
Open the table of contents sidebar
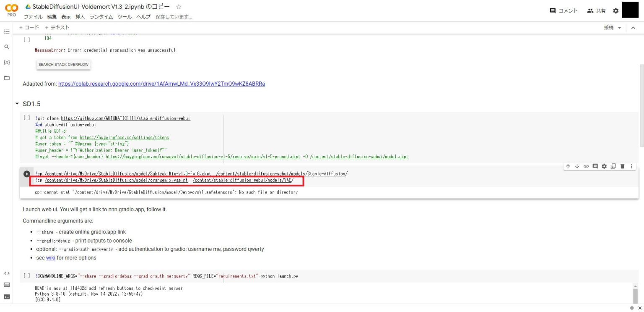pyautogui.click(x=7, y=31)
